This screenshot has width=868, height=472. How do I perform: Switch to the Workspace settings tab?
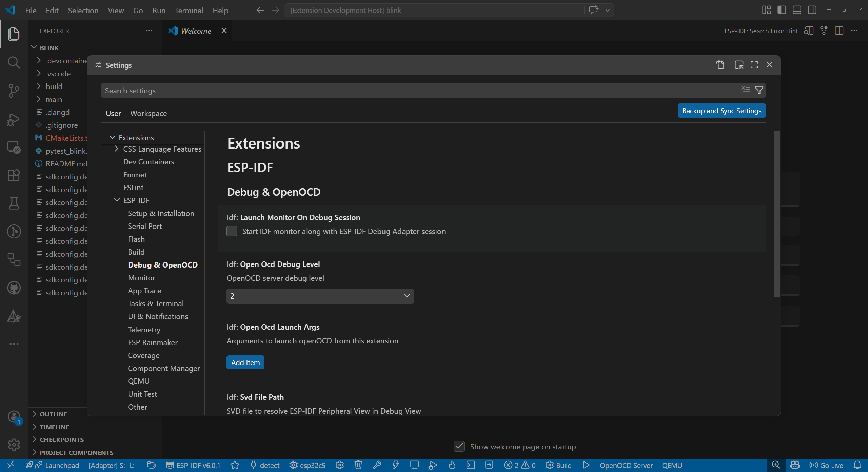coord(149,113)
